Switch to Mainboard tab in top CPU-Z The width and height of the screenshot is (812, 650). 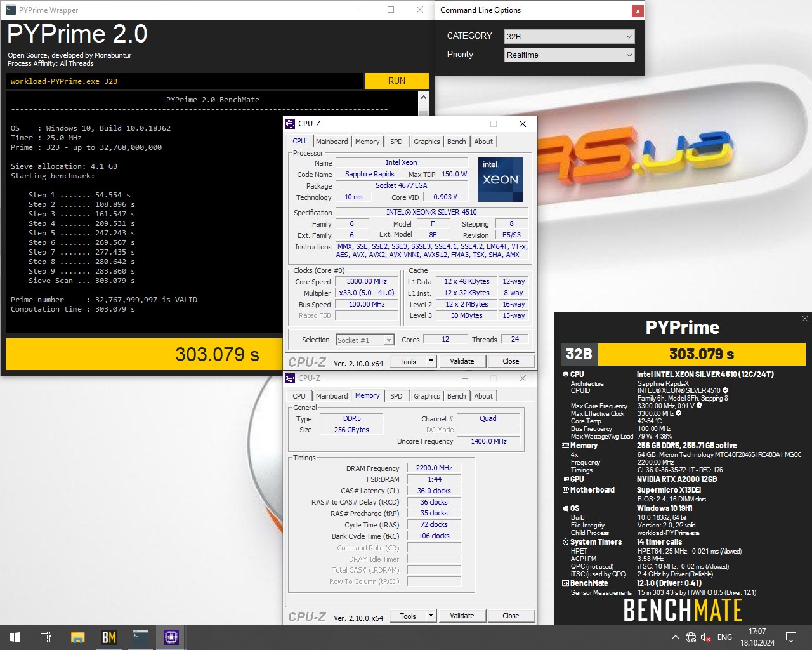pyautogui.click(x=332, y=142)
